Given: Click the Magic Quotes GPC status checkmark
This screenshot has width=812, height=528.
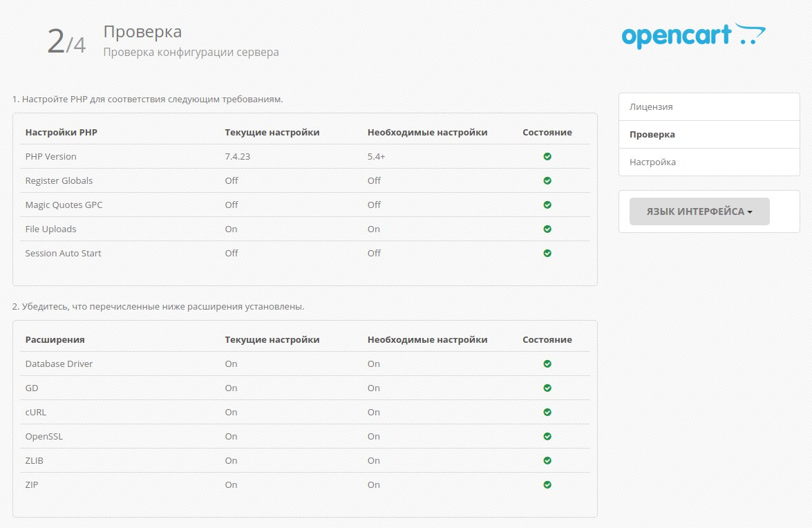Looking at the screenshot, I should (x=547, y=205).
